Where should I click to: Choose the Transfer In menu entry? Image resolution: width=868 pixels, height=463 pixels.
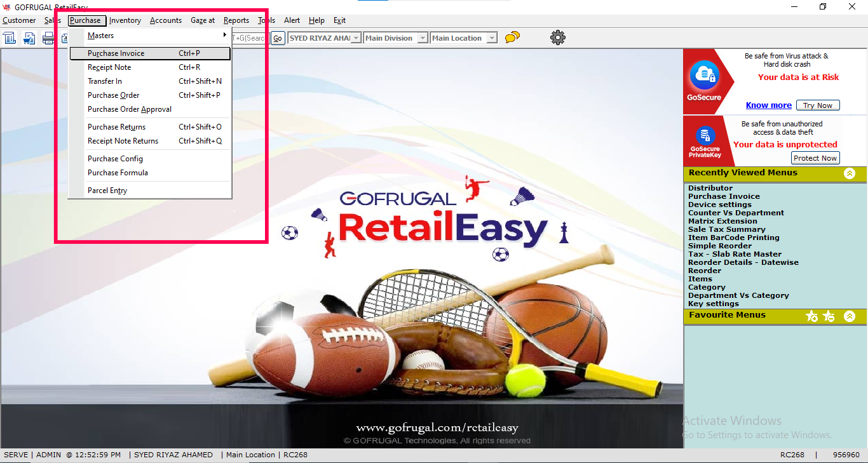coord(149,81)
